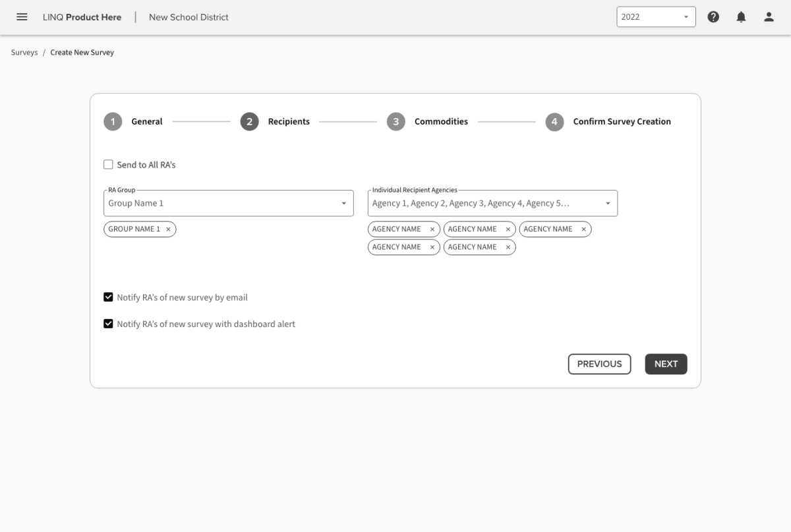Click the NEXT button
The width and height of the screenshot is (791, 532).
pyautogui.click(x=666, y=364)
